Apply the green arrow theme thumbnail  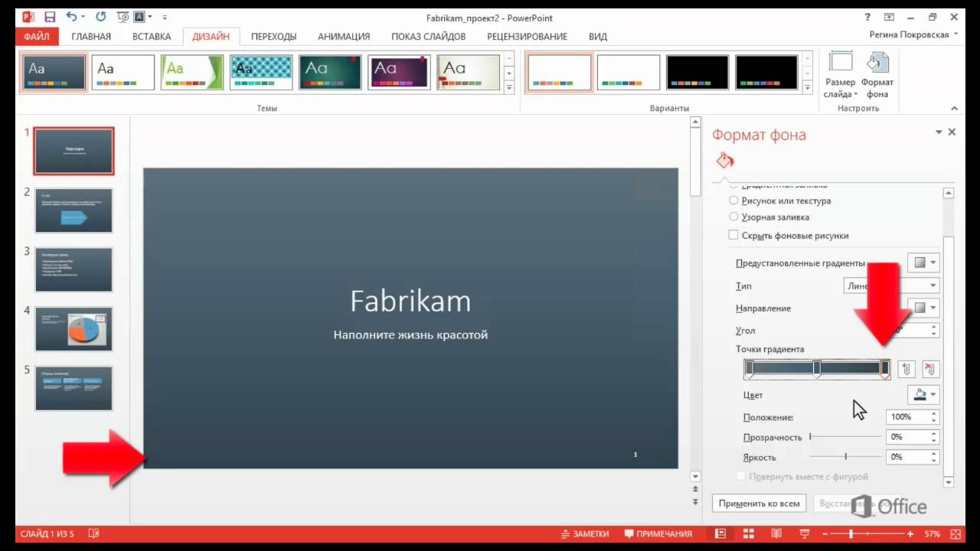(x=192, y=73)
